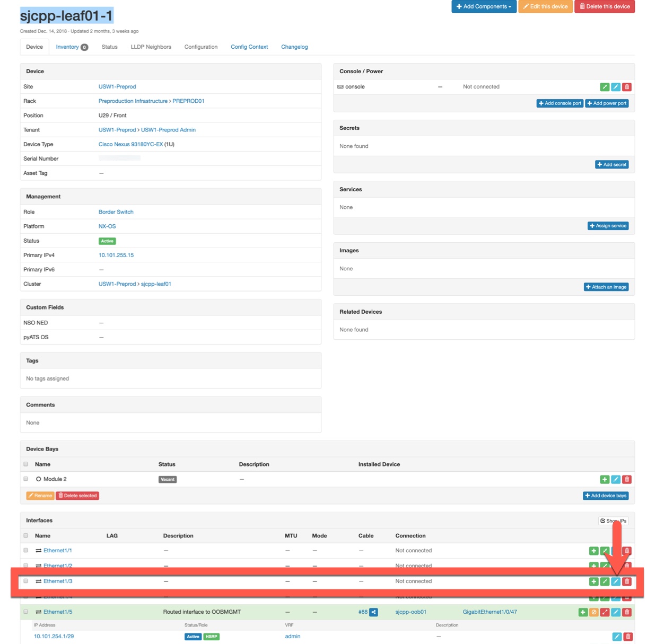Delete the console port with trash icon

pyautogui.click(x=627, y=87)
